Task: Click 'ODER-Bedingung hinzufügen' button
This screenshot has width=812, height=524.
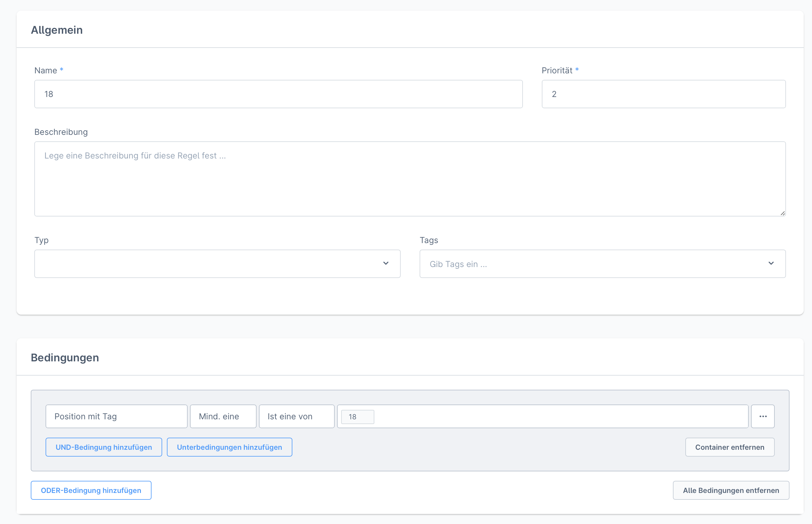Action: pos(91,490)
